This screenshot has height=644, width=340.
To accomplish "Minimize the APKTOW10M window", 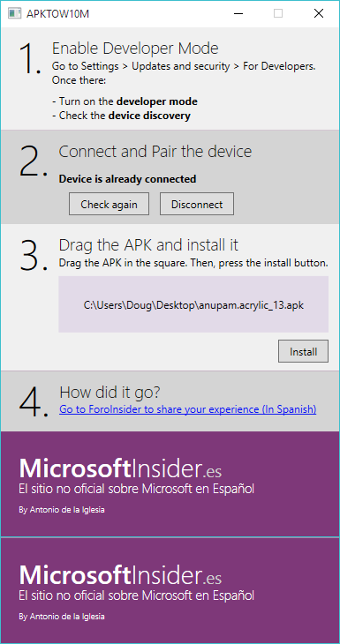I will click(238, 13).
